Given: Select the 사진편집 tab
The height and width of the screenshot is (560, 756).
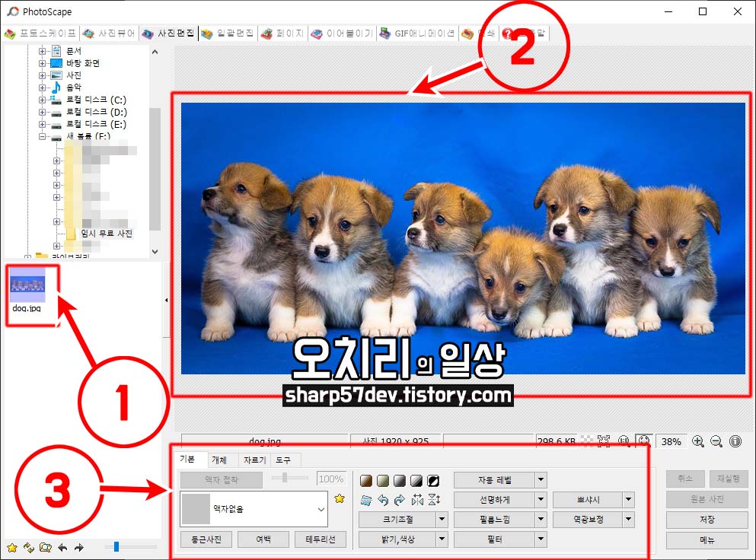Looking at the screenshot, I should [x=169, y=33].
